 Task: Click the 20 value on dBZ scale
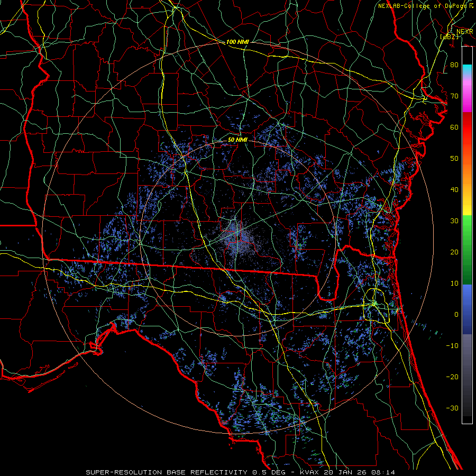coord(454,252)
